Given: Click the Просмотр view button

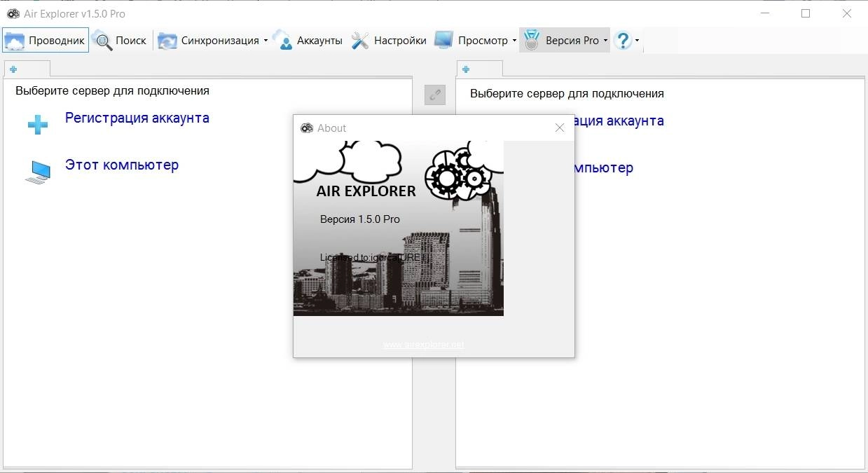Looking at the screenshot, I should [471, 41].
